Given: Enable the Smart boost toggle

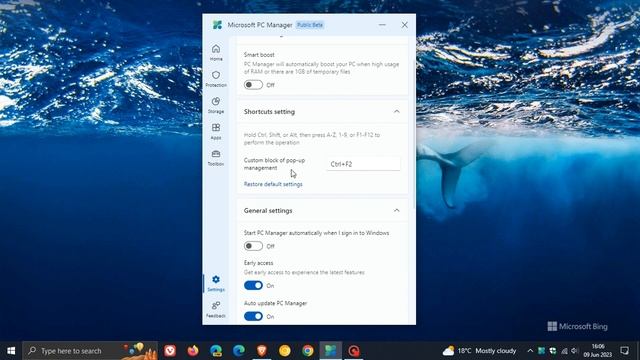Looking at the screenshot, I should (x=253, y=85).
